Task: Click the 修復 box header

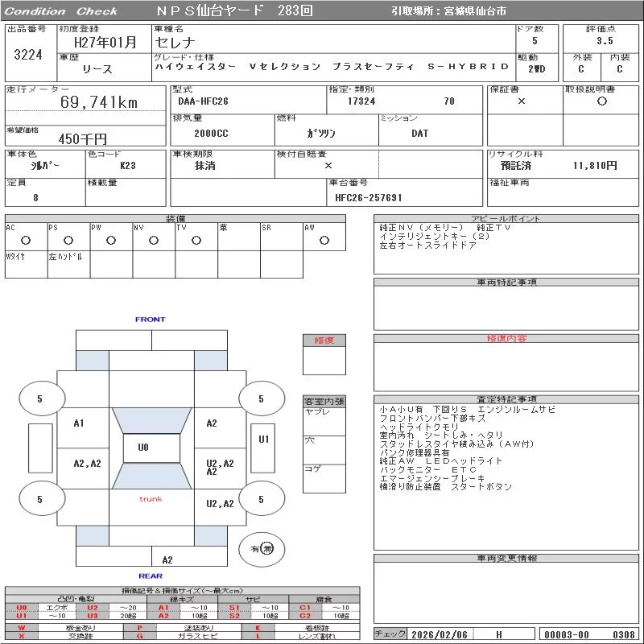Action: click(x=324, y=341)
